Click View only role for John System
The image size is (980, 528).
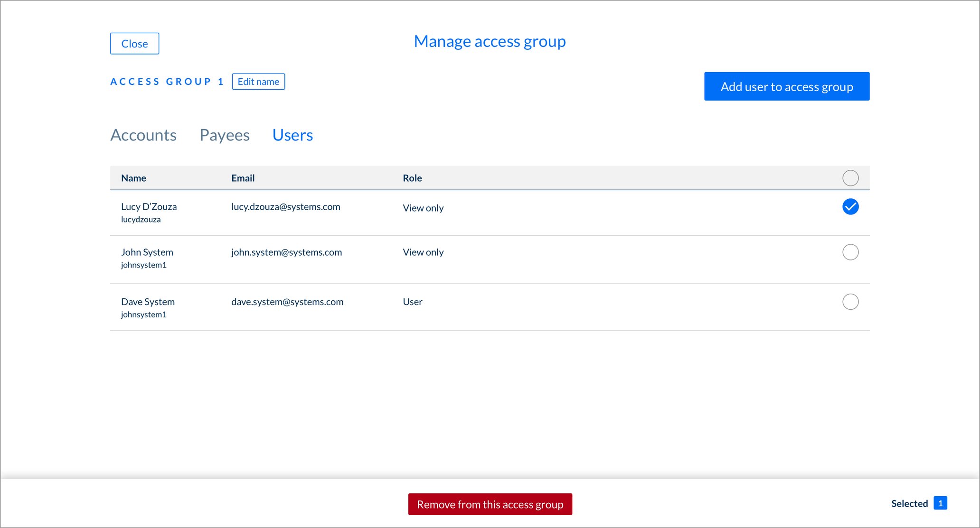pos(423,252)
